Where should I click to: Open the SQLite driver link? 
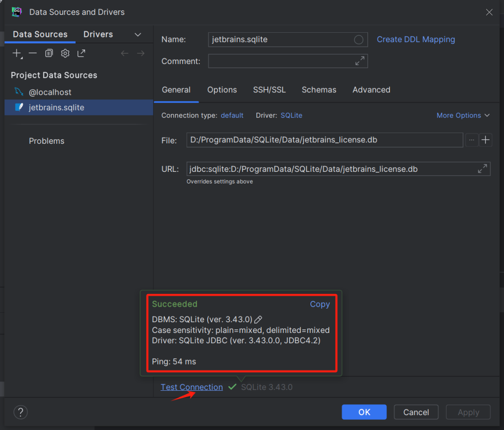coord(291,115)
